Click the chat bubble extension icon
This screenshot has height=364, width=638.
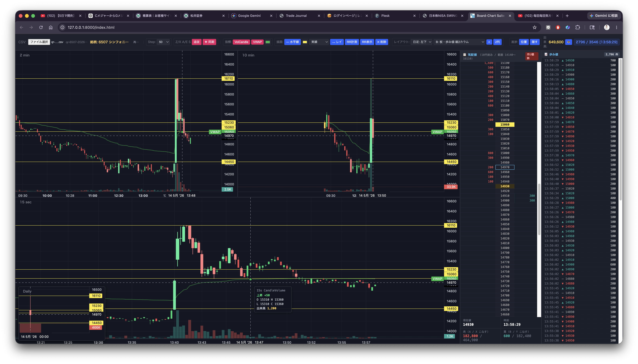point(548,27)
